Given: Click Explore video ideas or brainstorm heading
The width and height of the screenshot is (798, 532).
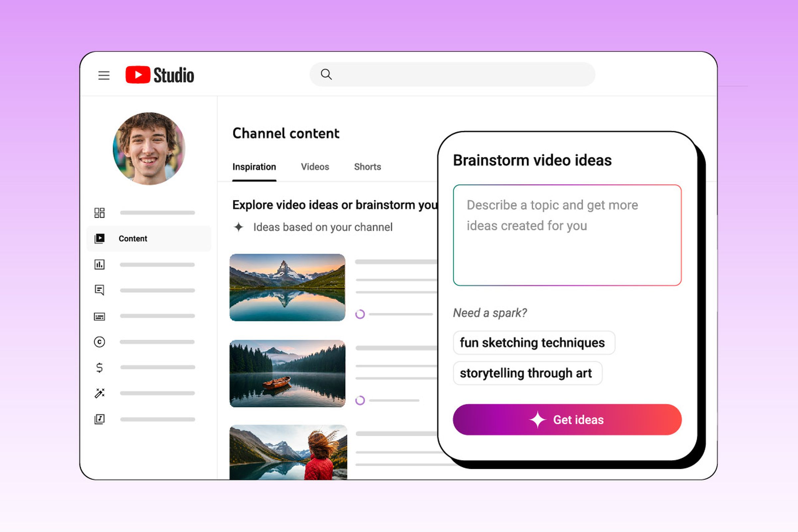Looking at the screenshot, I should click(335, 205).
